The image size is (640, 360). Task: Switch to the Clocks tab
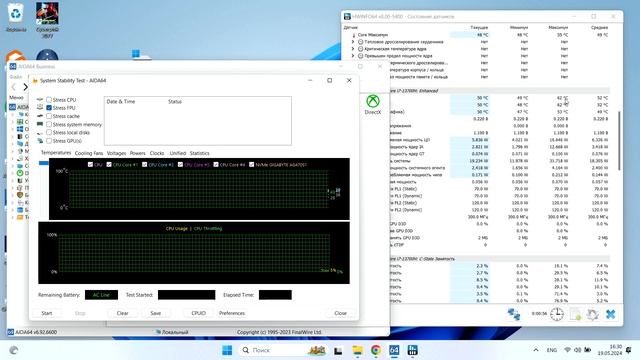[x=157, y=153]
